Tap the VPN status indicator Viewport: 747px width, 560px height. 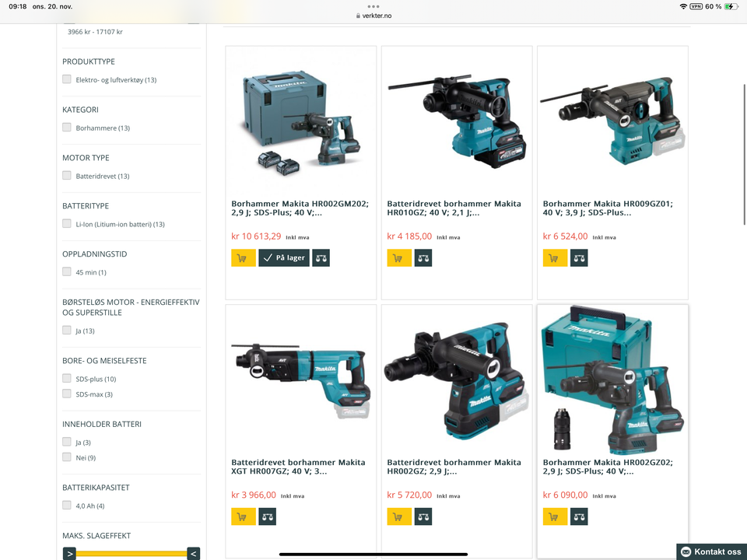click(696, 6)
